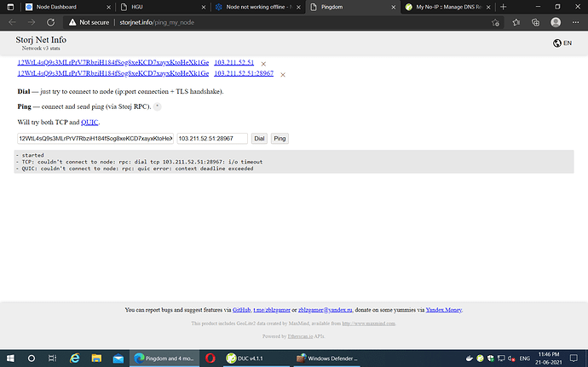Remove the first saved node entry
This screenshot has width=588, height=367.
point(263,64)
